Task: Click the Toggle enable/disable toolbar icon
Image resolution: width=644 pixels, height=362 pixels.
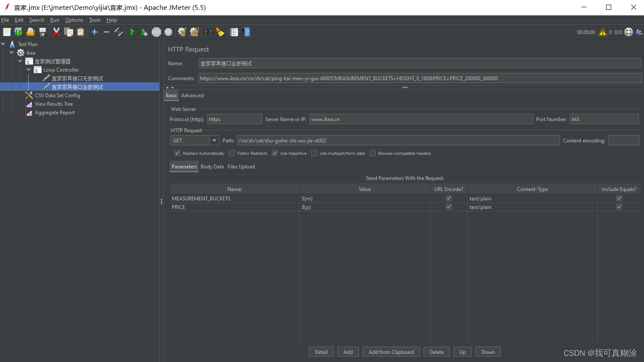Action: tap(118, 32)
